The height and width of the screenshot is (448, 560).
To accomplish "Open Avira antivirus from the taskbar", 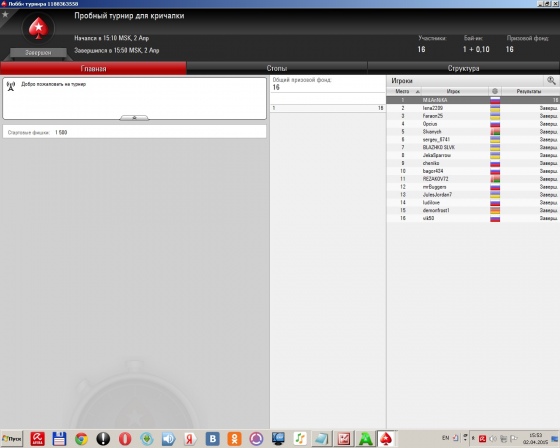I will coord(38,439).
